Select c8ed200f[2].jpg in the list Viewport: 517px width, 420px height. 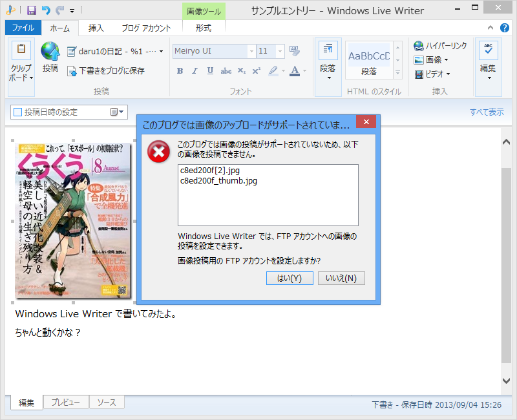(x=210, y=171)
